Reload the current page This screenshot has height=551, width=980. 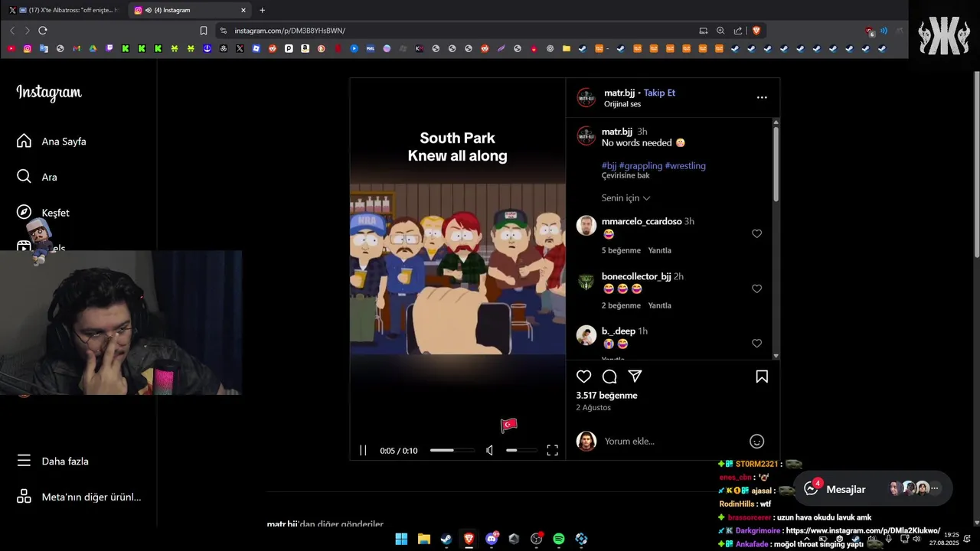(x=43, y=31)
